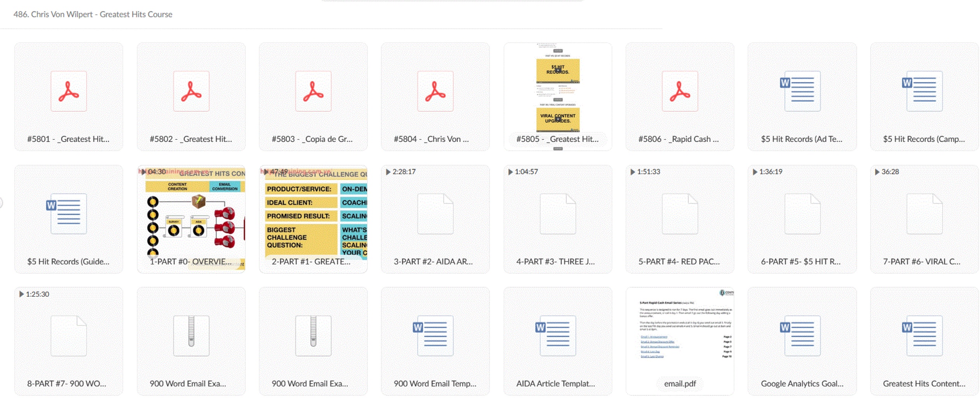Image resolution: width=980 pixels, height=404 pixels.
Task: Open the 8-PART #7- 900 WO... file icon
Action: [x=68, y=336]
